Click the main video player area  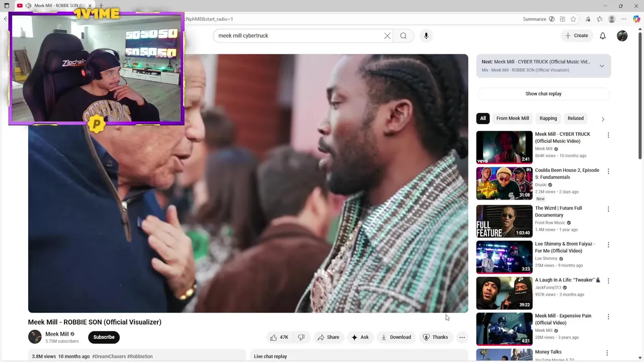click(x=248, y=184)
